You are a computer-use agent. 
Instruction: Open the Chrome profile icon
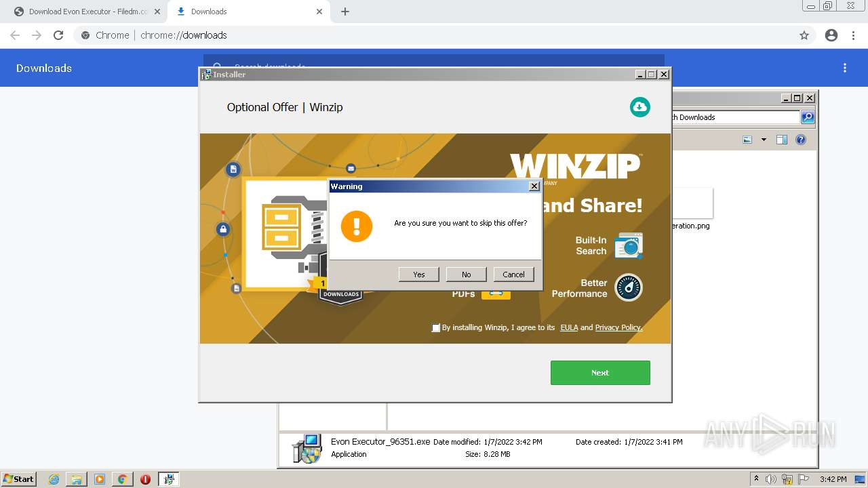click(831, 35)
